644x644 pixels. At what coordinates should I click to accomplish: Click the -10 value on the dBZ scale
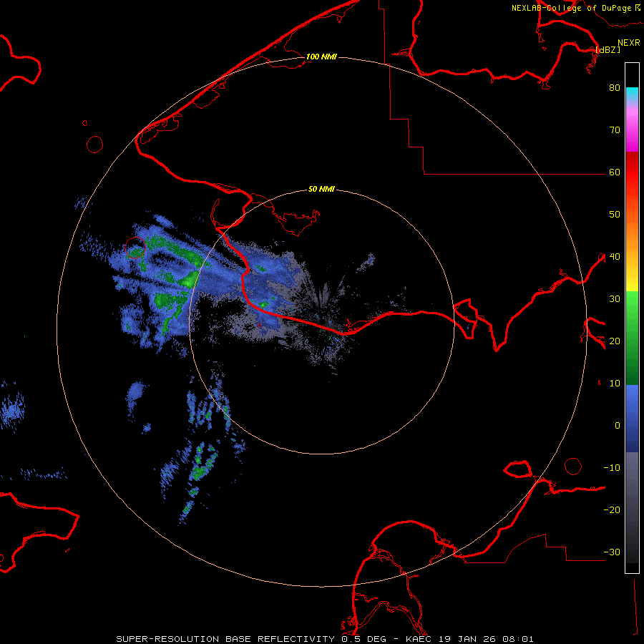[612, 468]
